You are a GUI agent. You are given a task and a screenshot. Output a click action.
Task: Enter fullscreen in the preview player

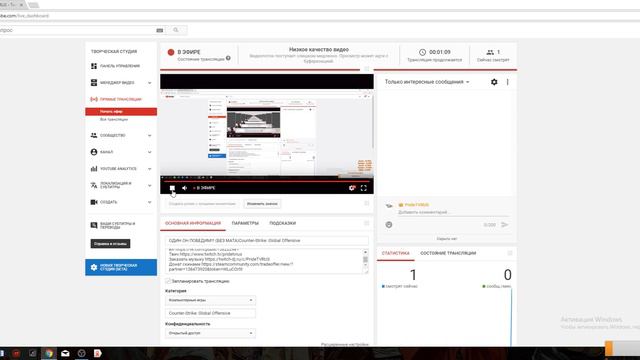click(364, 188)
